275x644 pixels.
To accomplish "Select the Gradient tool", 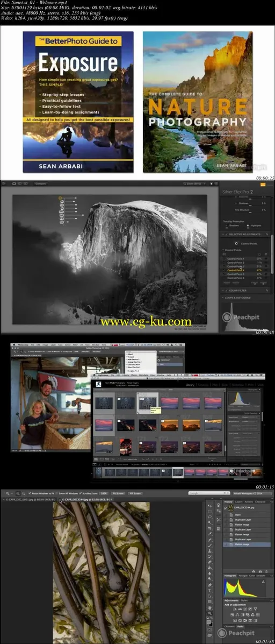I will [x=209, y=568].
